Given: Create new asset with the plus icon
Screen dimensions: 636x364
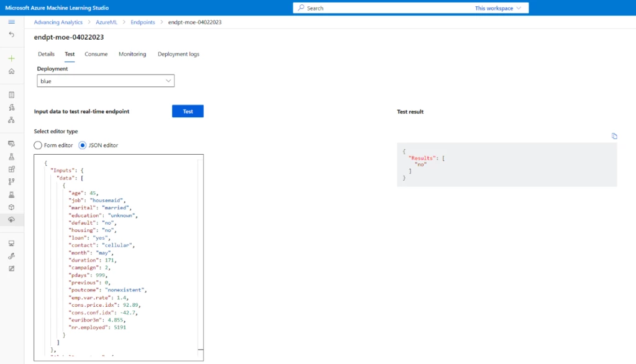Looking at the screenshot, I should (x=12, y=57).
